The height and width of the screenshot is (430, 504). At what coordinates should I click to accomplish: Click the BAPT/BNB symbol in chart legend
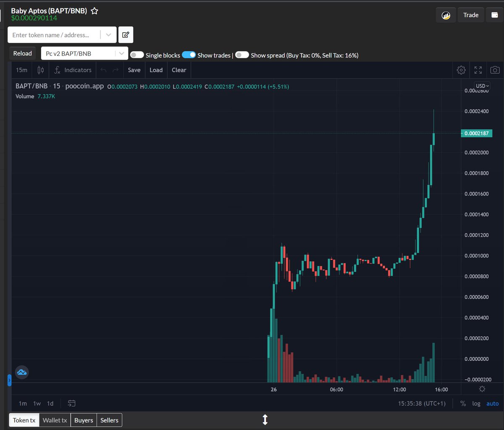click(31, 86)
